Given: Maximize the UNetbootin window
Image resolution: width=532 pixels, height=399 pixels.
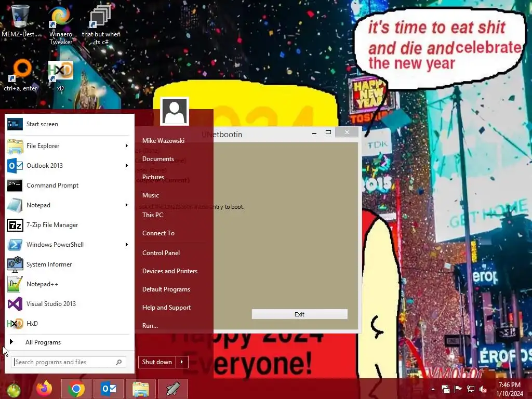Looking at the screenshot, I should [328, 132].
